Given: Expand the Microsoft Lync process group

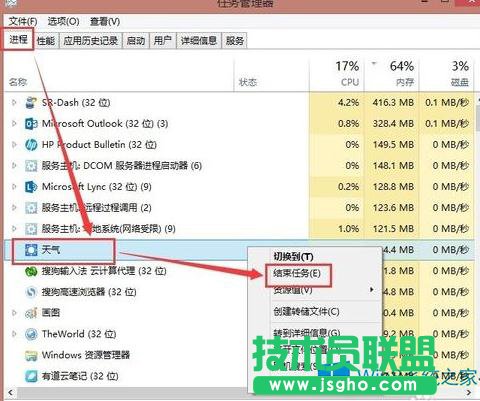Looking at the screenshot, I should 14,186.
